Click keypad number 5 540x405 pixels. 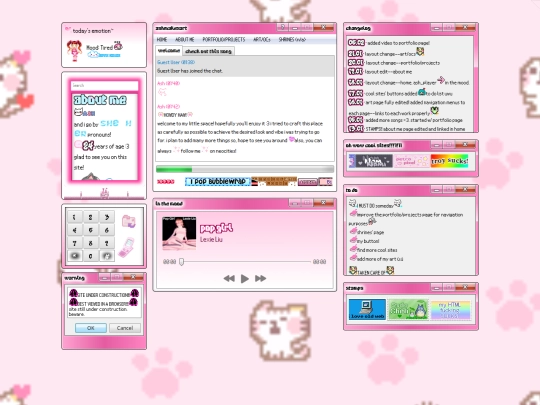[x=91, y=230]
